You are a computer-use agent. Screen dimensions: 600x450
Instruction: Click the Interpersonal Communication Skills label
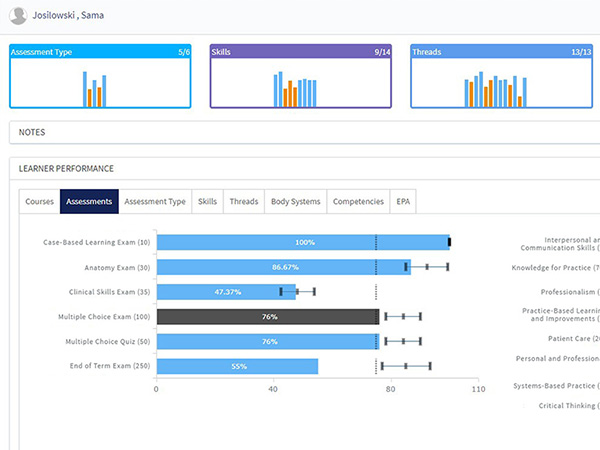coord(560,244)
